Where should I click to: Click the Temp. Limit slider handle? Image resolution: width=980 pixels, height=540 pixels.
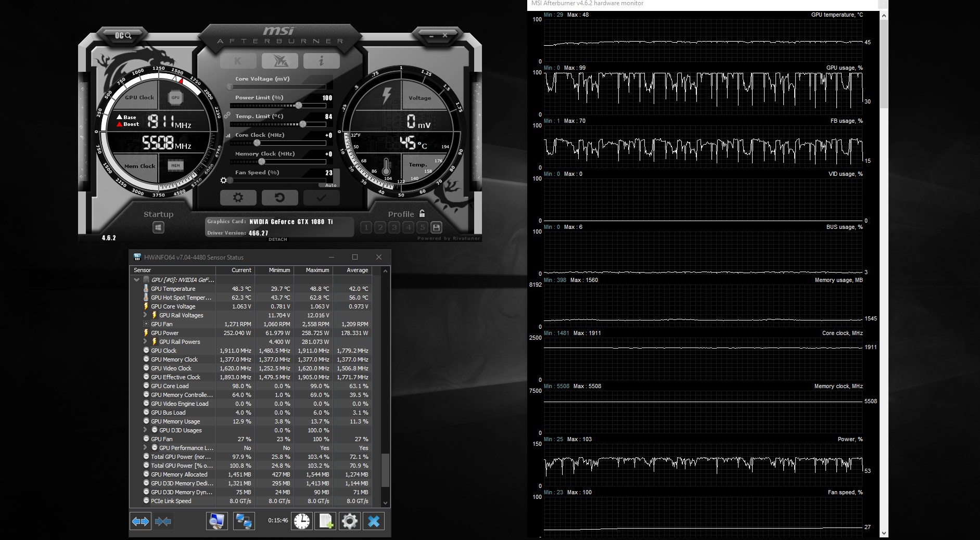point(303,124)
